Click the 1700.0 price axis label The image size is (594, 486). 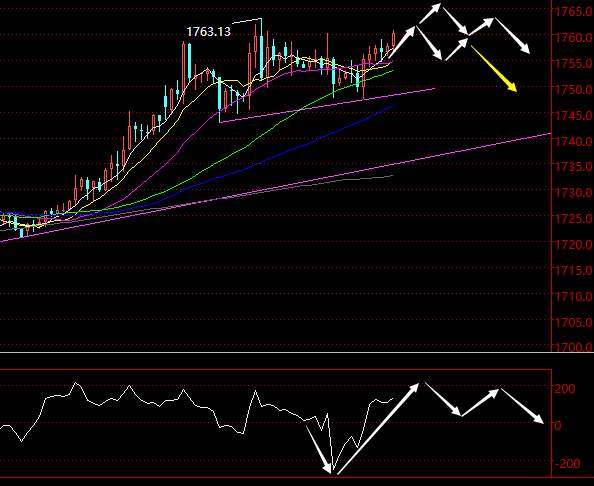click(x=574, y=347)
